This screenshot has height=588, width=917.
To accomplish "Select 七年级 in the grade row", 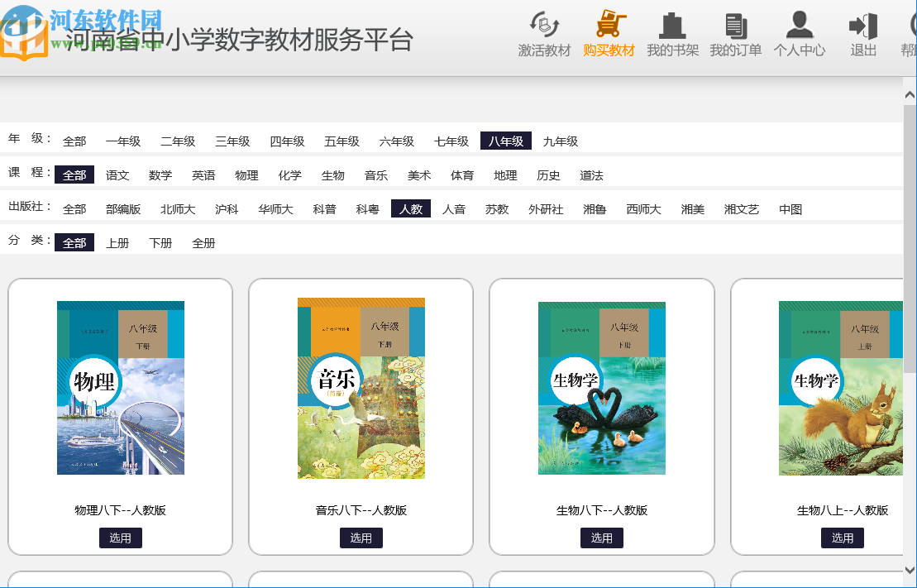I will [x=451, y=141].
